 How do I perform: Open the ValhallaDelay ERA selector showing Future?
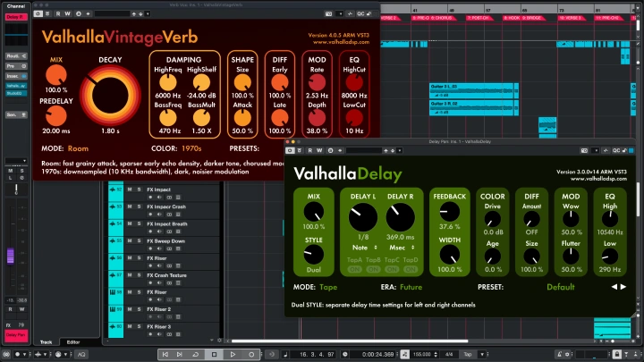(411, 287)
